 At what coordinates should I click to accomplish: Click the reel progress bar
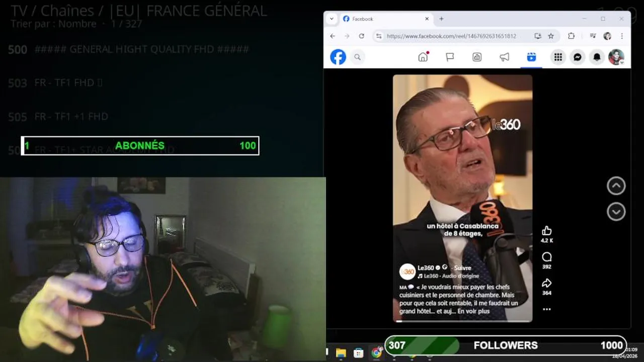(x=462, y=321)
